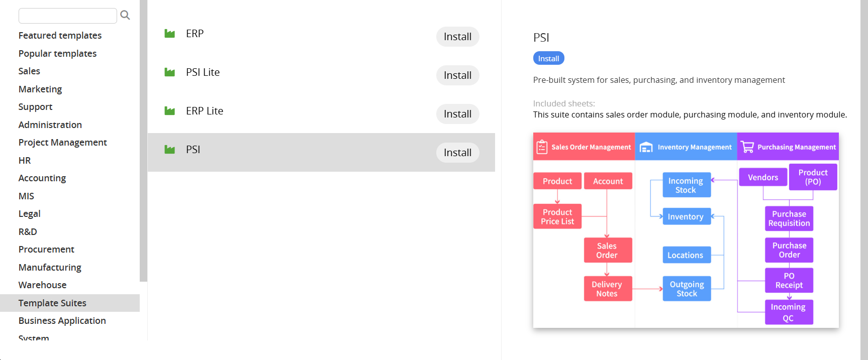Image resolution: width=868 pixels, height=360 pixels.
Task: Click the template search input field
Action: pos(67,16)
